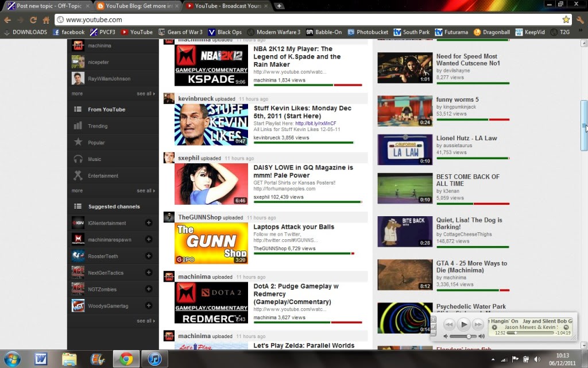Open the Lionel Hutz LA Law thumbnail
This screenshot has height=368, width=588.
pyautogui.click(x=405, y=150)
